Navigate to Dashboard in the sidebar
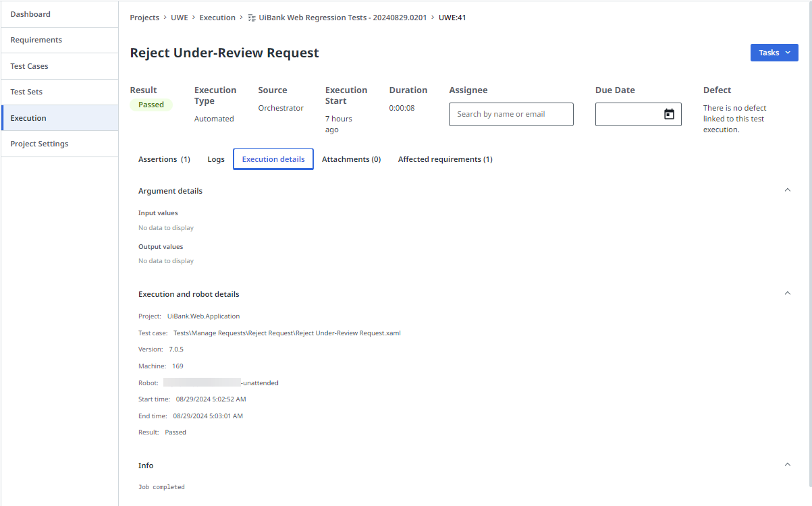This screenshot has width=812, height=506. 31,13
